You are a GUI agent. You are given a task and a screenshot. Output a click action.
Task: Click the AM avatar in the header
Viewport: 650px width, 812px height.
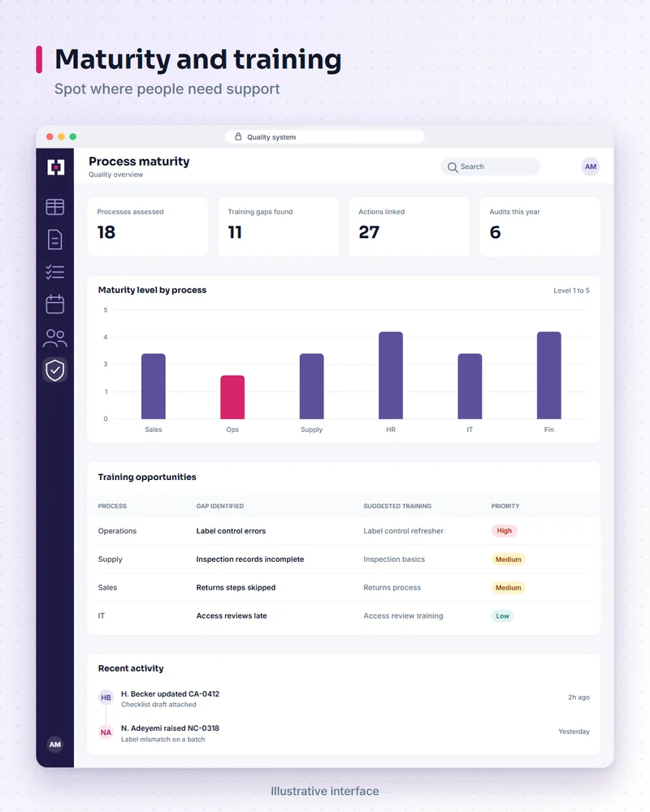(591, 166)
